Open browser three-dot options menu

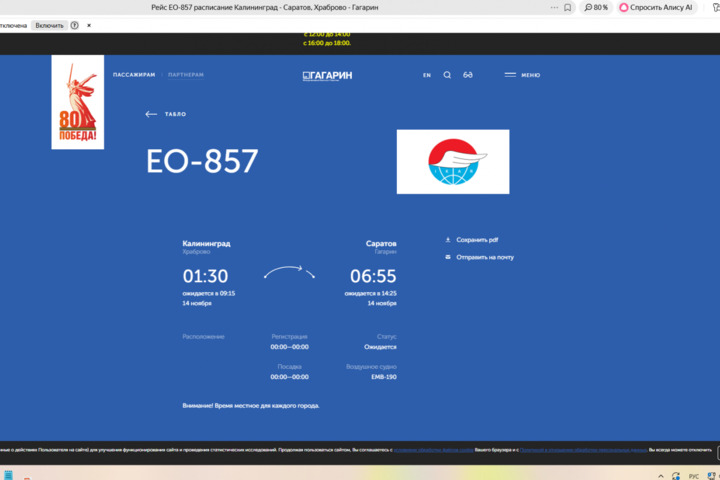[x=554, y=7]
